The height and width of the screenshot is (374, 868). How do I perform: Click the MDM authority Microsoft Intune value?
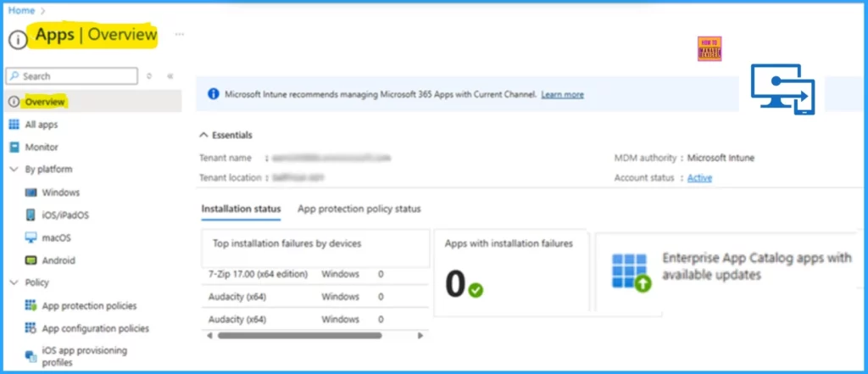pos(721,158)
